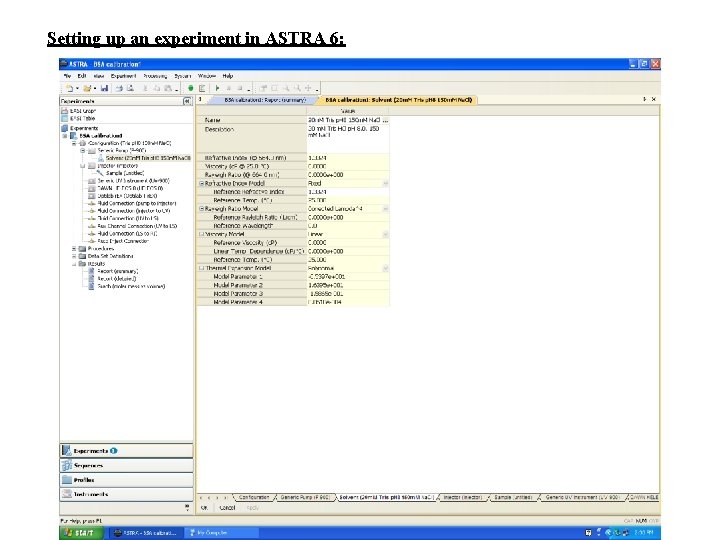Click the ASTRA taskbar button
The image size is (720, 540).
(x=145, y=533)
